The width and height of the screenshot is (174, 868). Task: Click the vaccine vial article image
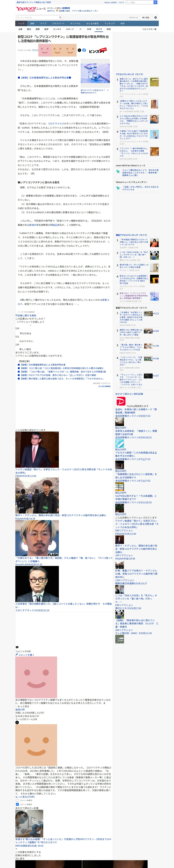click(x=95, y=74)
